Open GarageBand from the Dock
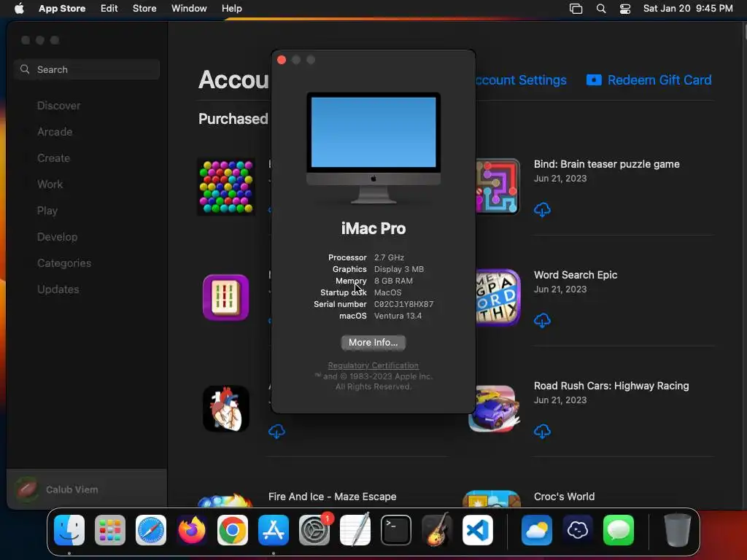The height and width of the screenshot is (560, 747). [x=437, y=530]
